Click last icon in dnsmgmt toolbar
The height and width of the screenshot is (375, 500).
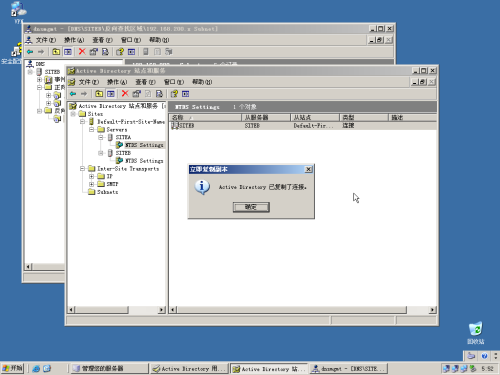pyautogui.click(x=169, y=52)
